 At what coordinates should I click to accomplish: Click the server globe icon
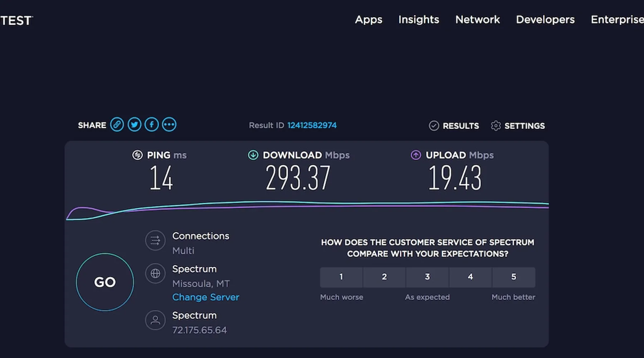click(155, 274)
